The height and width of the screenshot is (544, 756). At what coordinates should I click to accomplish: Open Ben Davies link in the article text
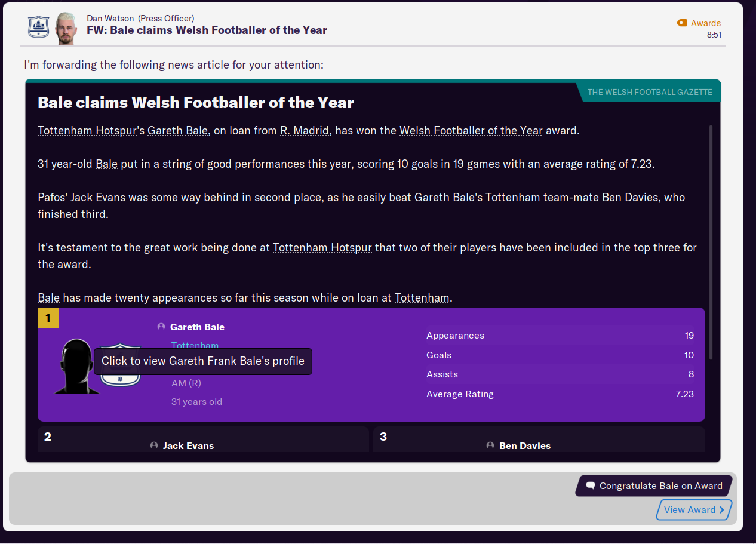pyautogui.click(x=631, y=197)
